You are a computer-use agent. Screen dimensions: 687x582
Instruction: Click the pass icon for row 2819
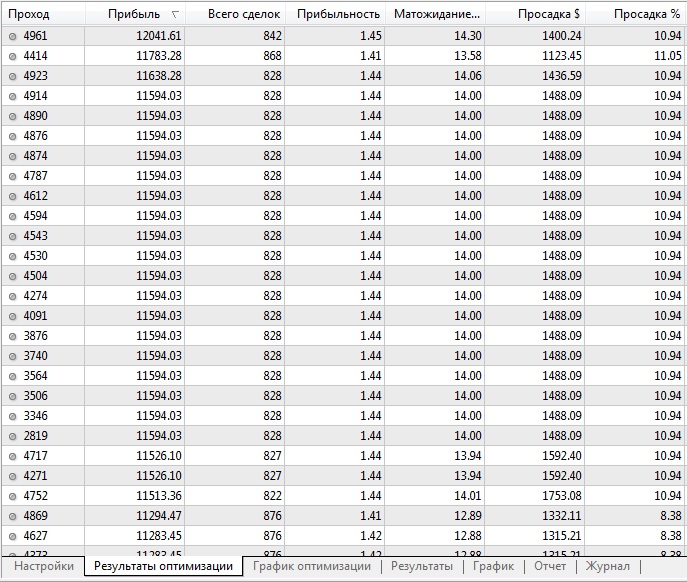(13, 436)
